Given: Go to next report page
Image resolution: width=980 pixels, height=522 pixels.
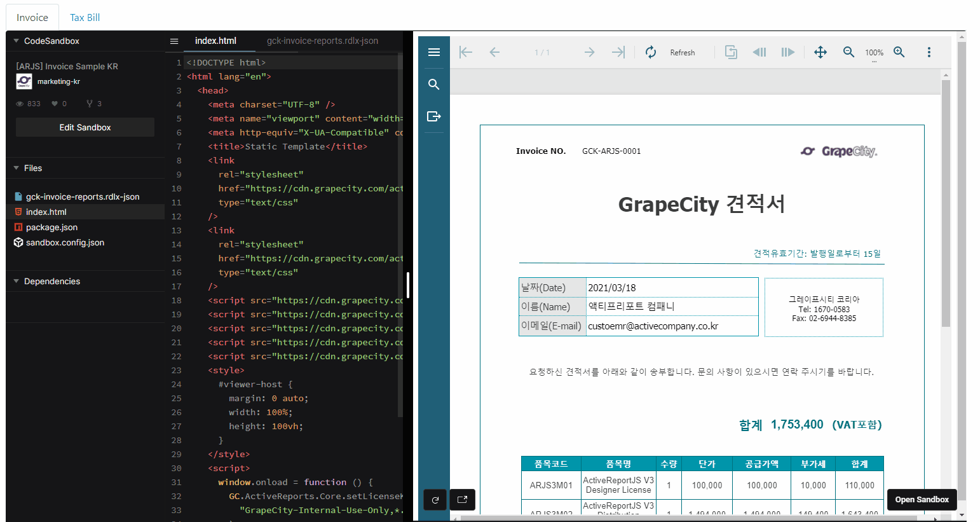Looking at the screenshot, I should [x=590, y=52].
